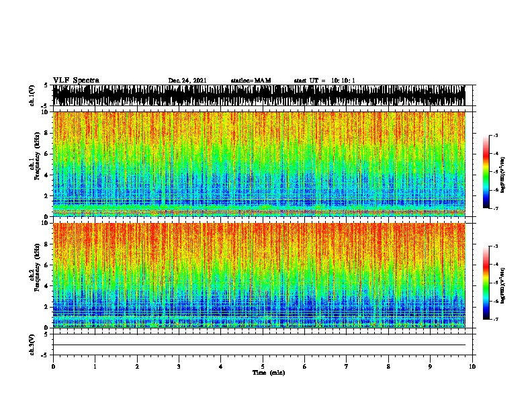The height and width of the screenshot is (411, 532).
Task: Click time axis tick label "9"
Action: pyautogui.click(x=430, y=366)
